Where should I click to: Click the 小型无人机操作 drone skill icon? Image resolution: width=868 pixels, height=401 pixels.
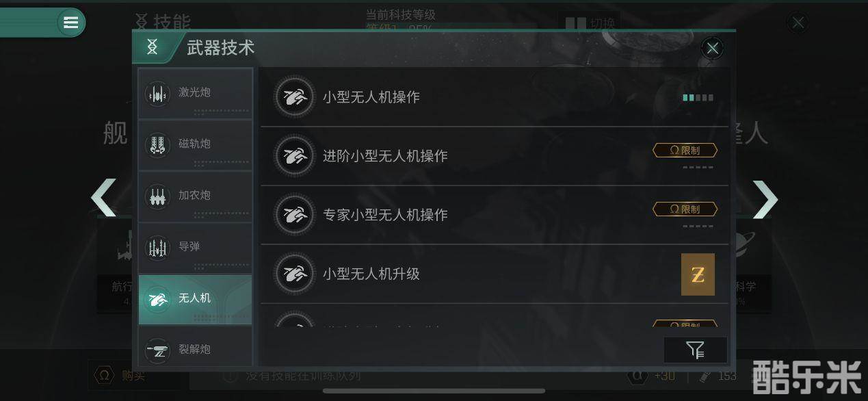pos(295,97)
